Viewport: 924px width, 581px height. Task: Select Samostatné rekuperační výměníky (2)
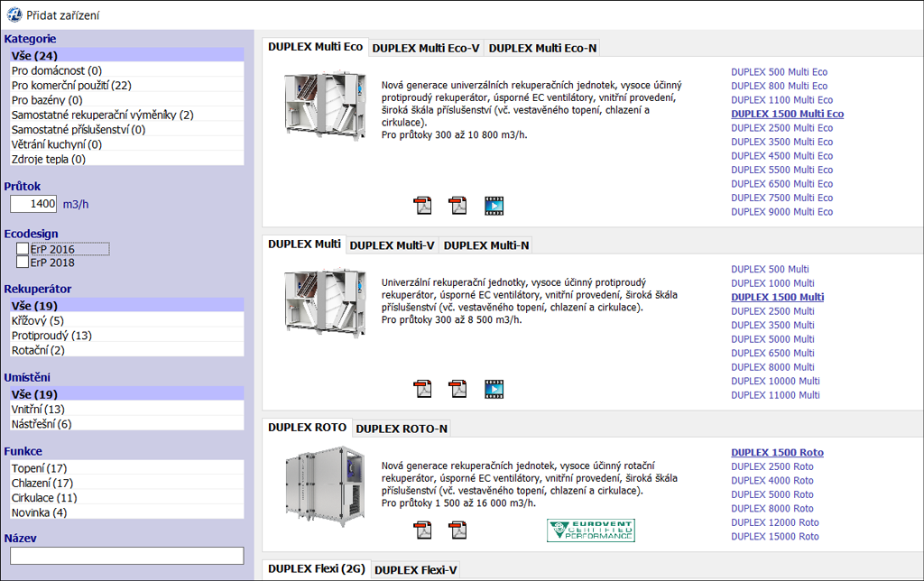pos(126,115)
